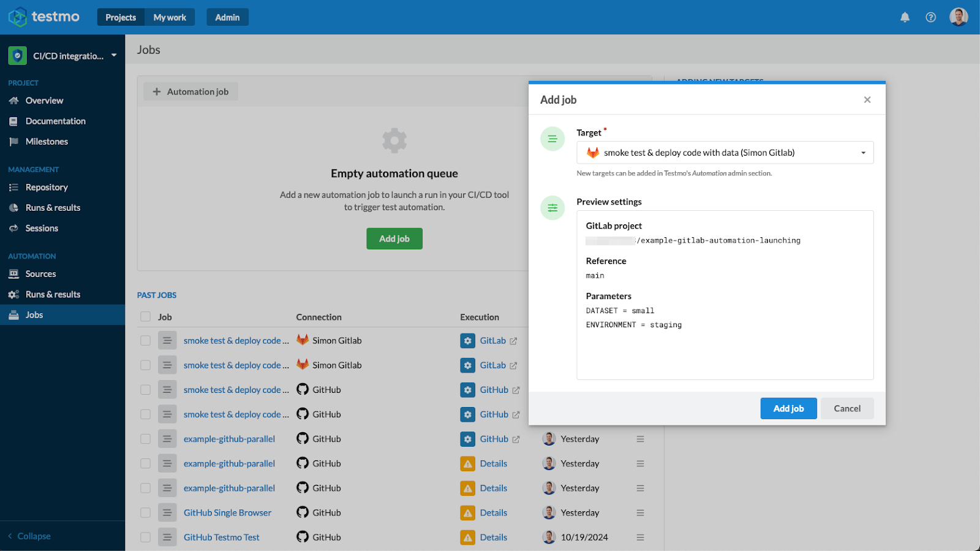Screen dimensions: 980x551
Task: Open the user profile avatar menu
Action: pyautogui.click(x=959, y=17)
